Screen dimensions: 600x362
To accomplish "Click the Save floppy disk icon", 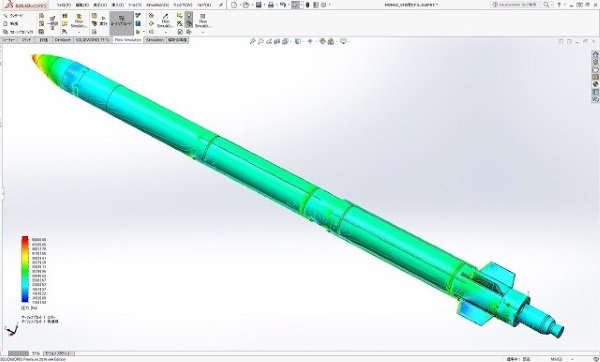I will [259, 5].
